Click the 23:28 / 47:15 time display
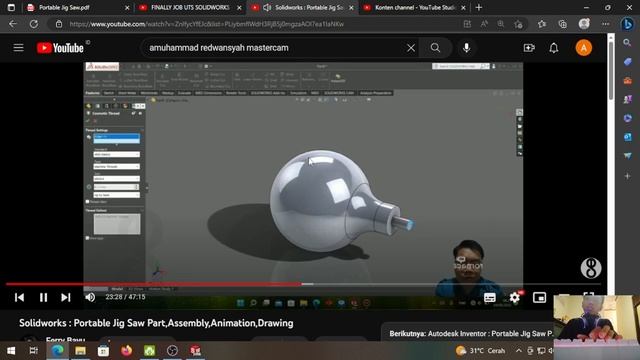 click(125, 297)
